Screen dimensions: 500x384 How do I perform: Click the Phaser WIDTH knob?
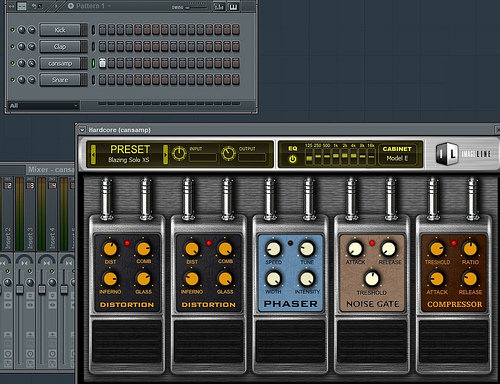pos(273,279)
